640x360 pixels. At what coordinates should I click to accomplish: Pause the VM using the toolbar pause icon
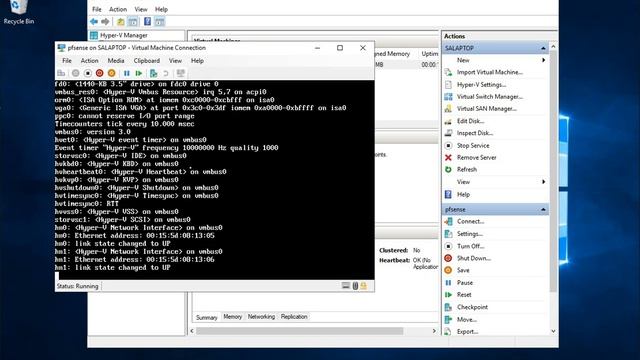tap(127, 73)
